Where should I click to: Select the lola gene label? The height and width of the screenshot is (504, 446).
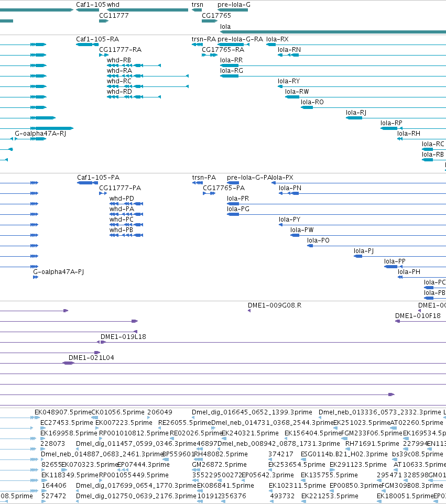tap(225, 26)
